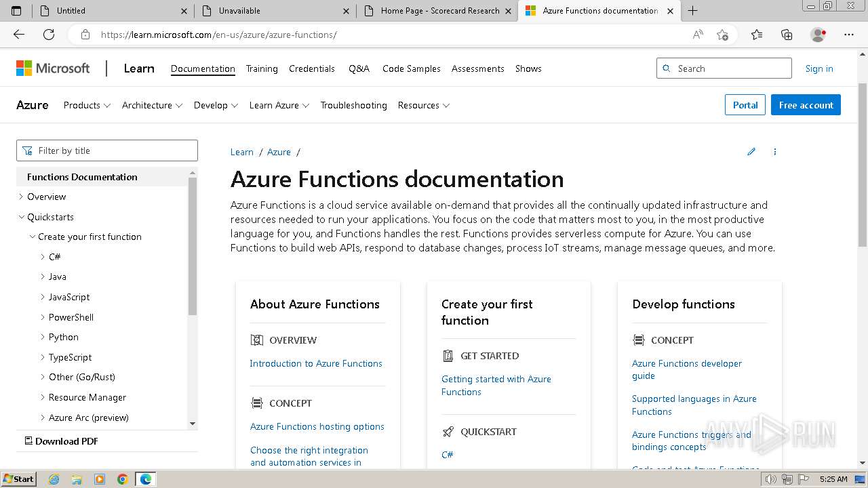Open the Training nav item
This screenshot has width=868, height=488.
click(262, 68)
